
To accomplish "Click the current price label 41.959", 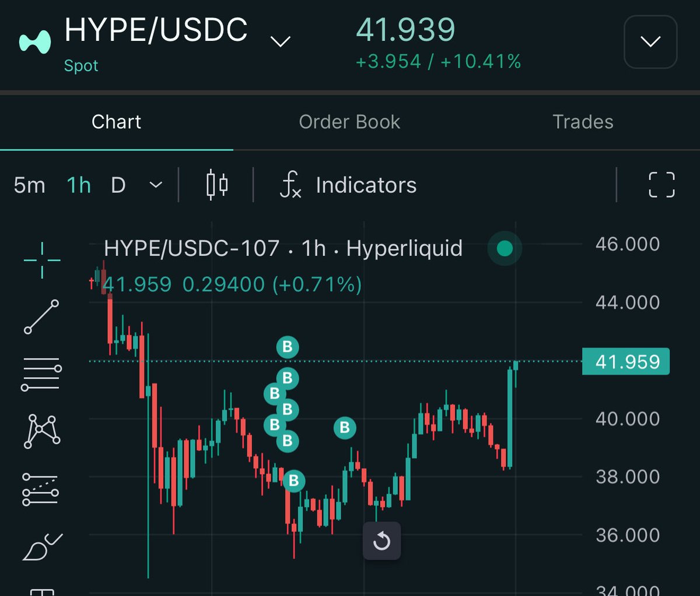I will [626, 362].
